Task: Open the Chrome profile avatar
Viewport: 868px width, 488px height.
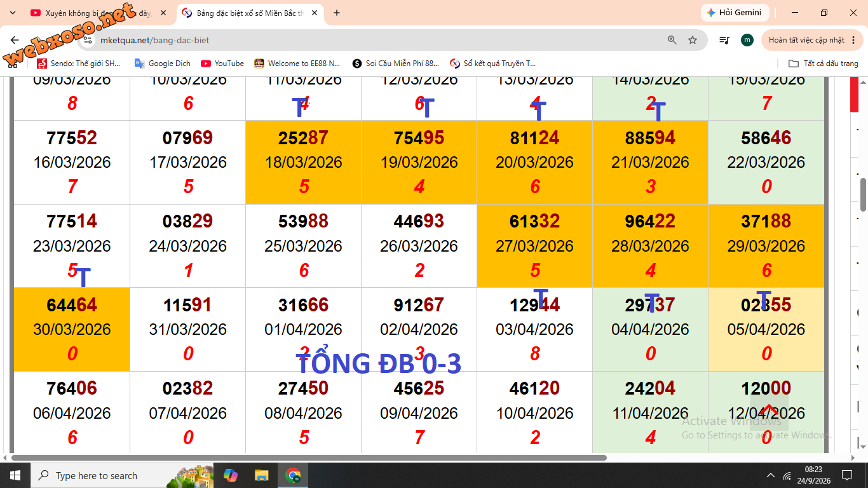Action: 747,40
